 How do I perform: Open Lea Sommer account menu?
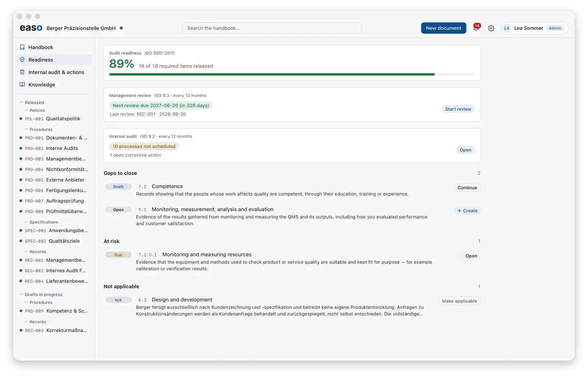click(534, 28)
